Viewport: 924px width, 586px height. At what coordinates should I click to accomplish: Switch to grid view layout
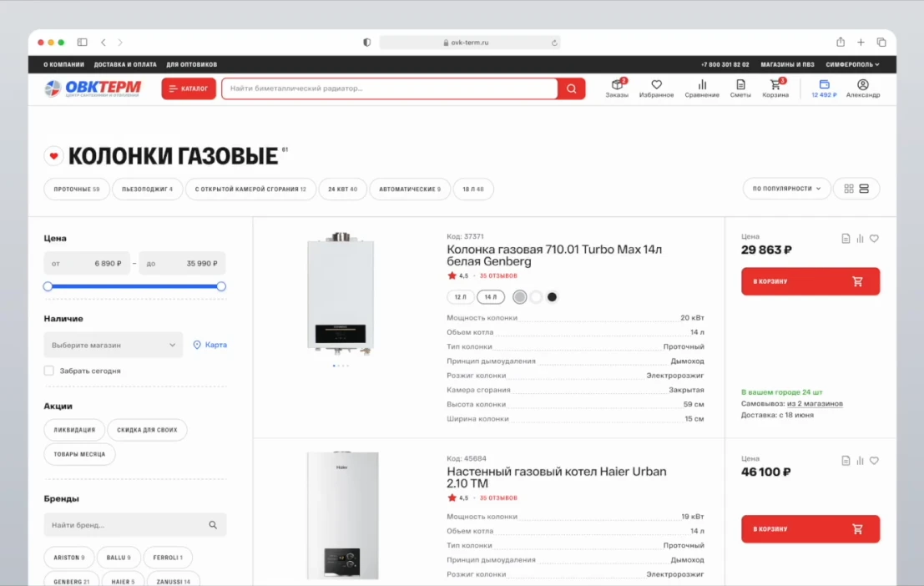coord(849,189)
